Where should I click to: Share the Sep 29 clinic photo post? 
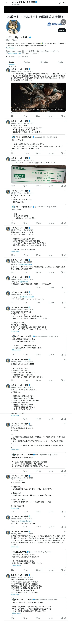pyautogui.click(x=65, y=186)
